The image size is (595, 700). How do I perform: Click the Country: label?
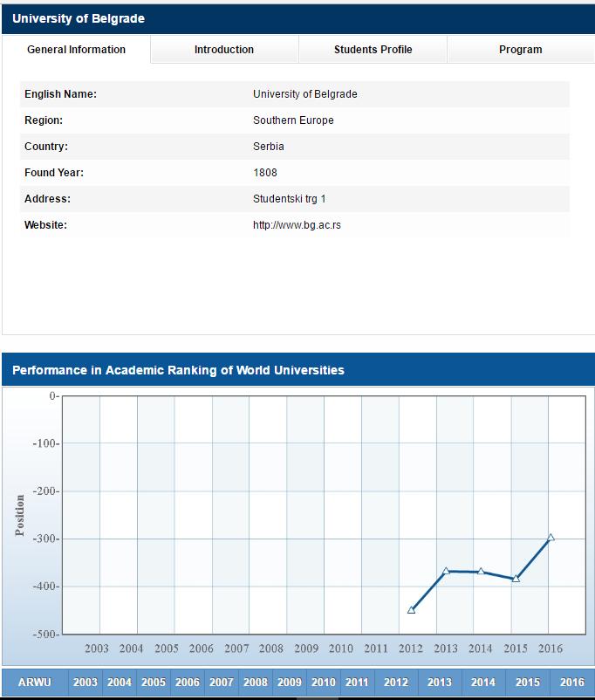click(46, 147)
